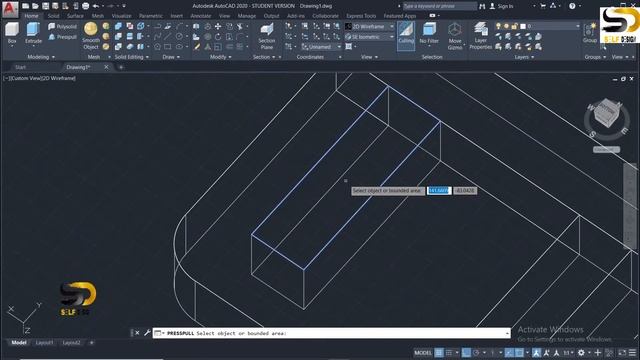The height and width of the screenshot is (360, 640).
Task: Click the Open file icon in quick access
Action: click(35, 6)
